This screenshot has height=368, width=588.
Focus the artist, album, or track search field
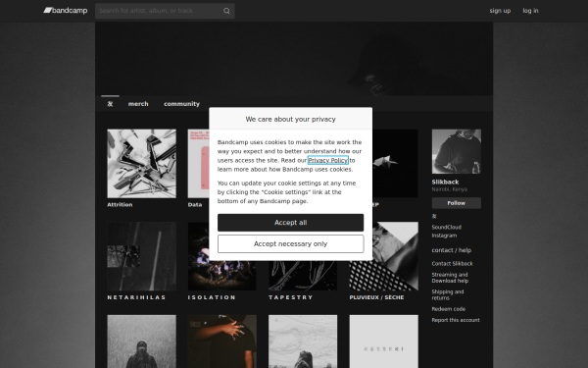[165, 11]
